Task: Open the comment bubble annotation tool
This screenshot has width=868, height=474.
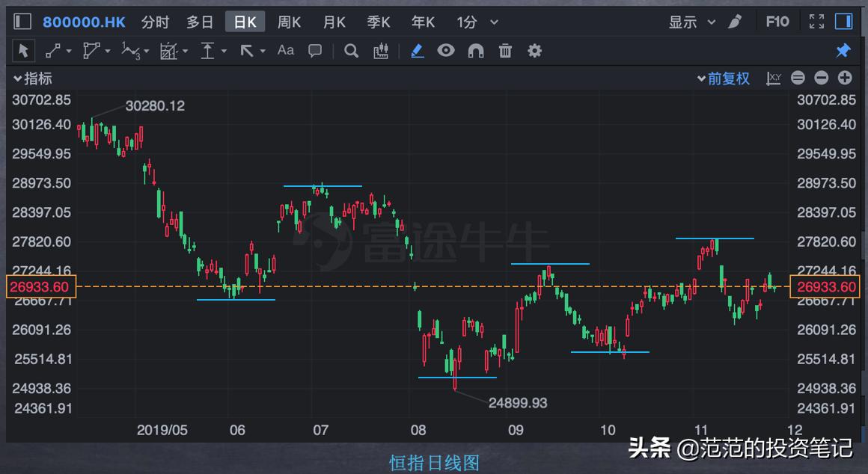Action: [x=314, y=50]
